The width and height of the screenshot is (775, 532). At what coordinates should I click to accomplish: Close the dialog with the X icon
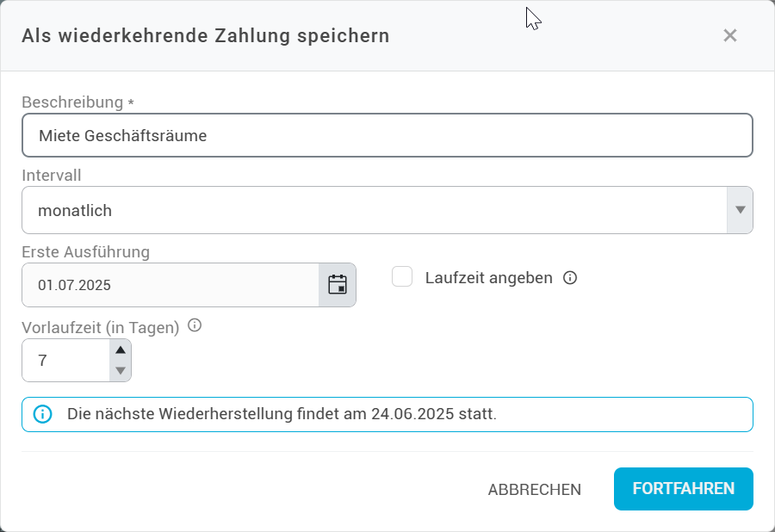coord(730,36)
